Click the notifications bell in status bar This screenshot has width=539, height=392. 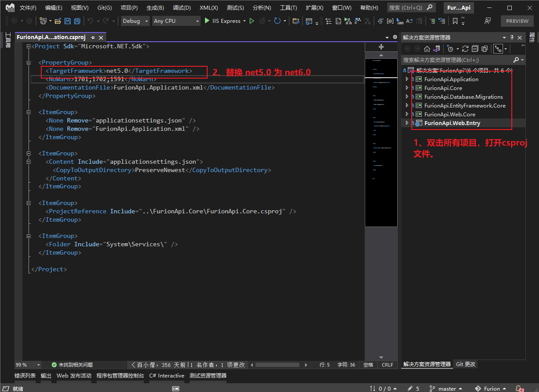click(x=519, y=388)
